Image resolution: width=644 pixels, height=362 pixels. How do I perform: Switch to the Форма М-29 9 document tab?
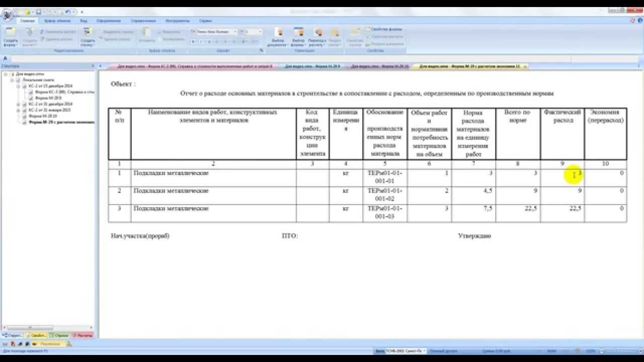click(312, 66)
